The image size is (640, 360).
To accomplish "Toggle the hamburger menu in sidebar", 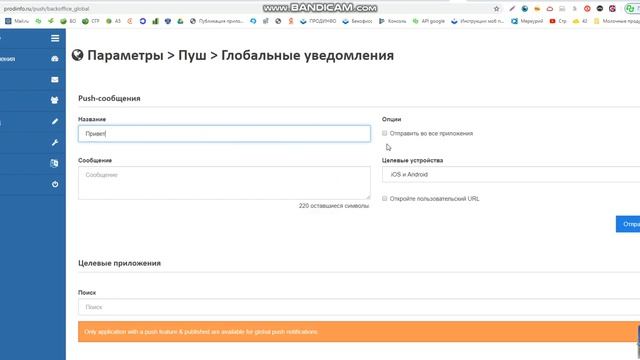I will click(x=55, y=38).
